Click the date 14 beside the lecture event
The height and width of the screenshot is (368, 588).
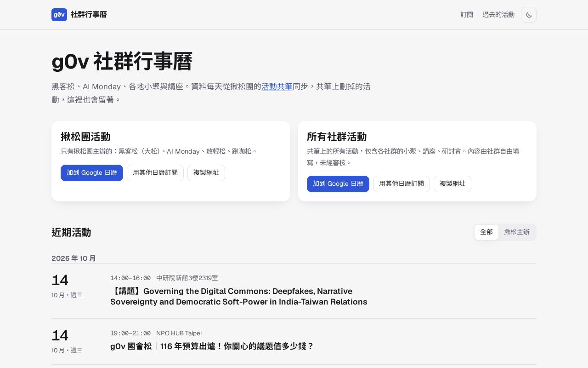(60, 280)
